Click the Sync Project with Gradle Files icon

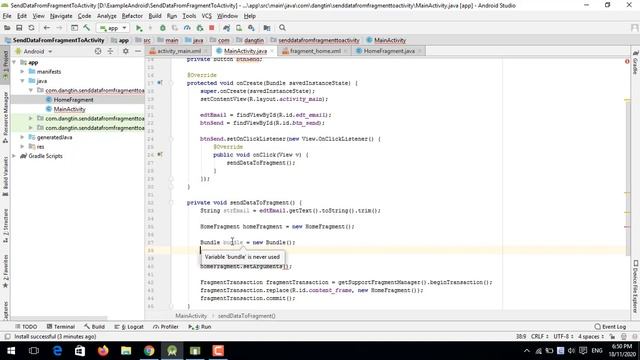click(x=227, y=28)
